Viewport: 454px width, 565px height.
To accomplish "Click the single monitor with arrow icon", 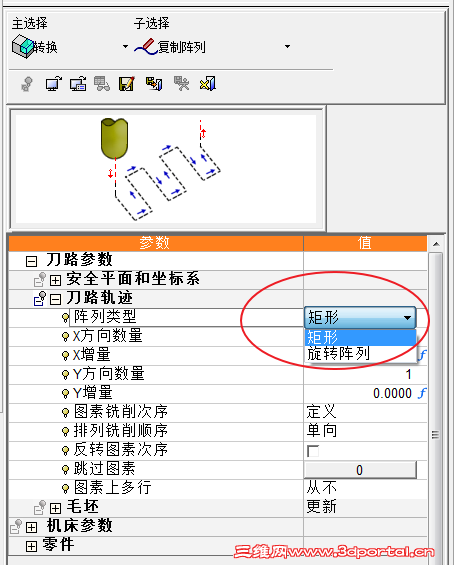I will tap(53, 84).
